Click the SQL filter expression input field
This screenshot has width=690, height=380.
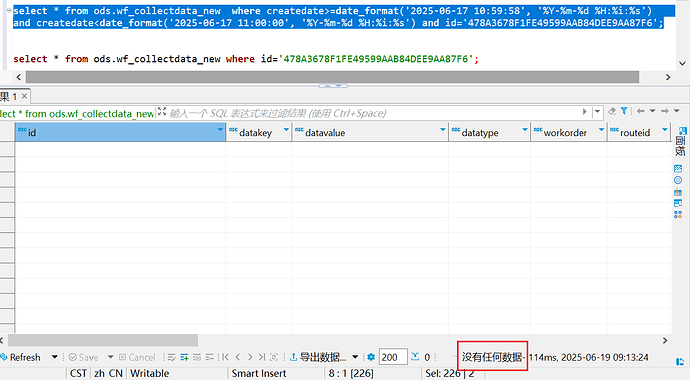(x=374, y=113)
